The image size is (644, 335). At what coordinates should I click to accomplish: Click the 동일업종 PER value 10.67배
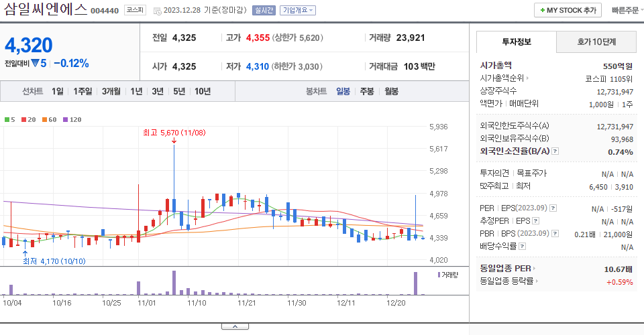tap(618, 269)
